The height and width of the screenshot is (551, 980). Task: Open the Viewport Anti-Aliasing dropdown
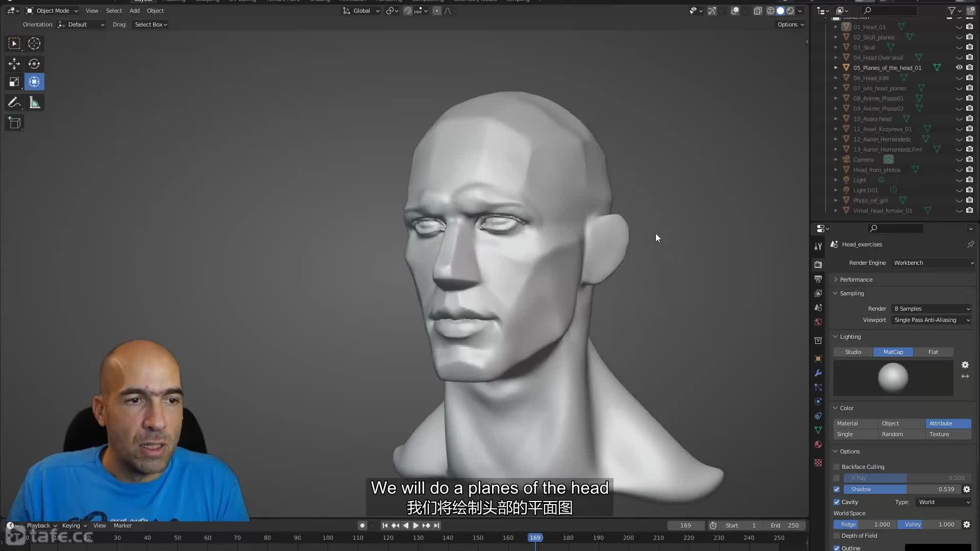932,320
